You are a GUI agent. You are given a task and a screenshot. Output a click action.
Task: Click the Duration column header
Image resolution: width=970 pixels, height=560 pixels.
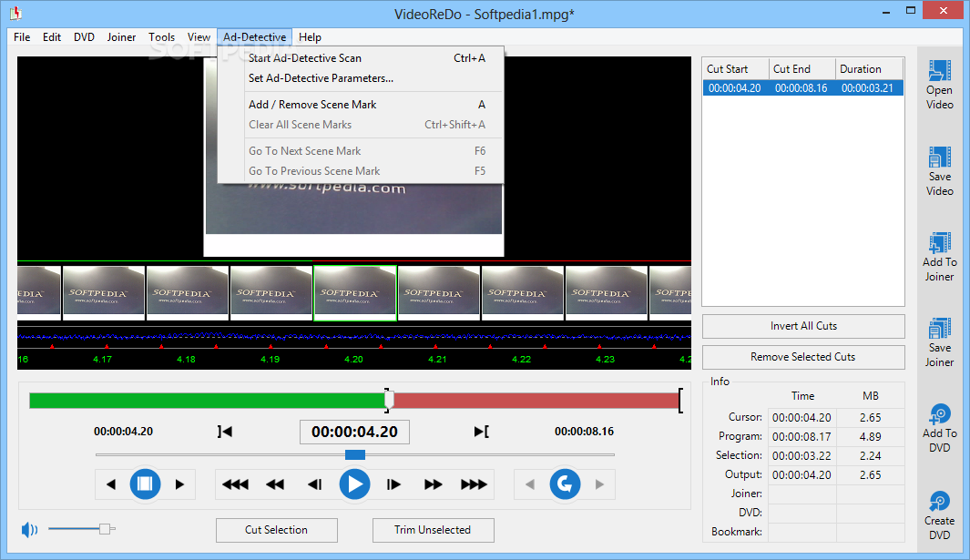click(869, 68)
